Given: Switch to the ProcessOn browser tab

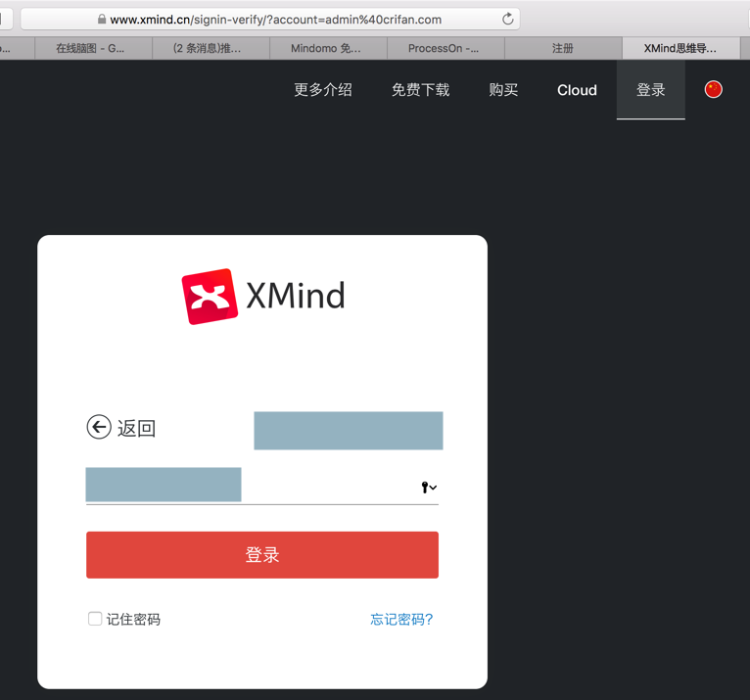Looking at the screenshot, I should tap(445, 48).
